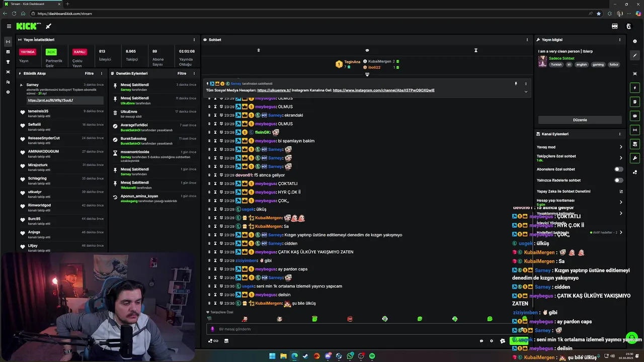
Task: Open pinned message three-dot menu
Action: click(x=526, y=83)
